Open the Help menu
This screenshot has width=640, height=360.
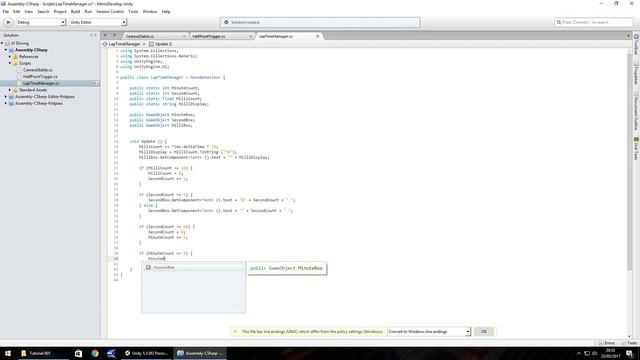coord(166,11)
